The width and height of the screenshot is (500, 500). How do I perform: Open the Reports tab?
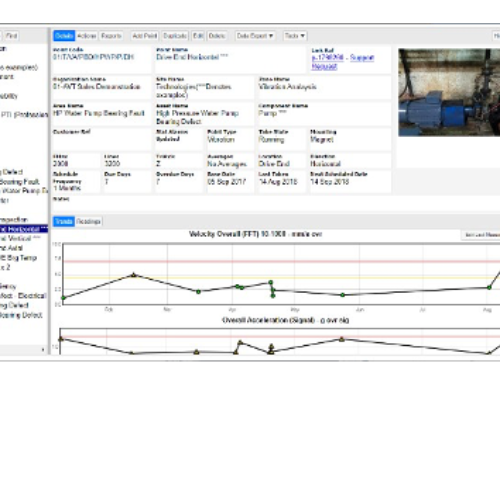coord(111,36)
